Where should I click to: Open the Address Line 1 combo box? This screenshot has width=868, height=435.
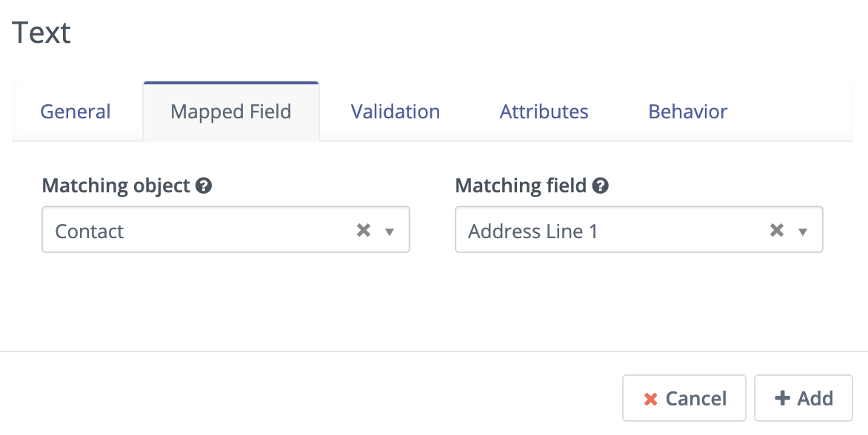pos(639,229)
